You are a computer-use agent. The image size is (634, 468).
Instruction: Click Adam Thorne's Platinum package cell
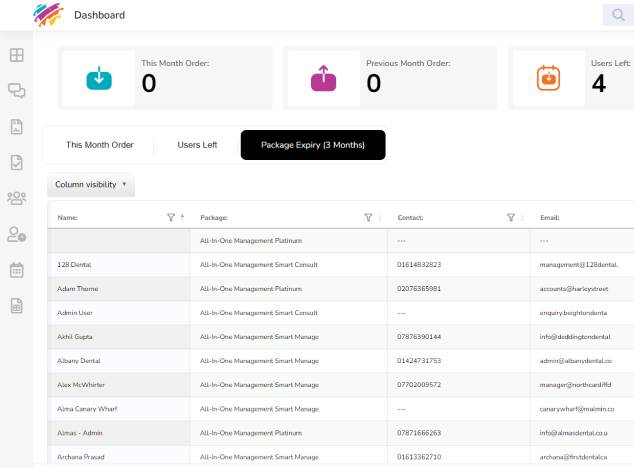click(x=251, y=288)
